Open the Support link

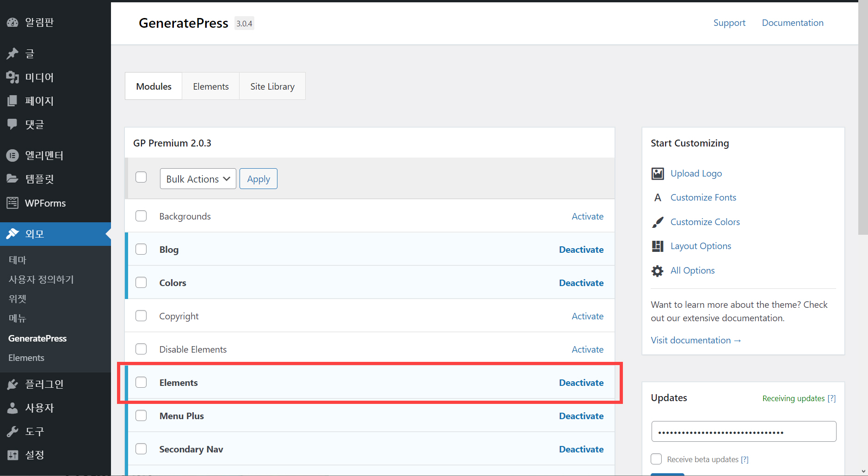(x=729, y=23)
